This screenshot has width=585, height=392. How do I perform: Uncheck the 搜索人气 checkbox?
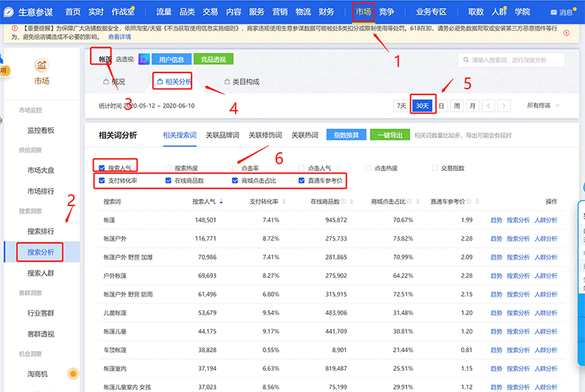click(102, 167)
